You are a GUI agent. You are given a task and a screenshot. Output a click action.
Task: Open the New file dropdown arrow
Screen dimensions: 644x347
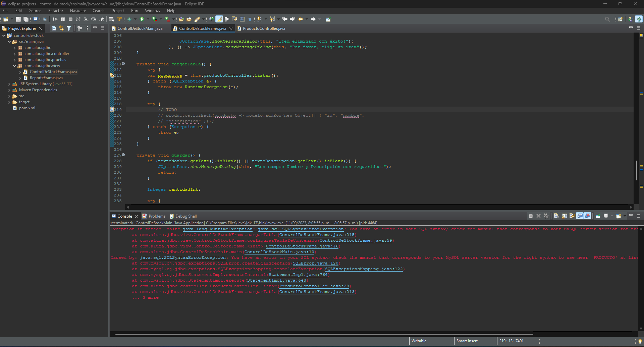[12, 19]
